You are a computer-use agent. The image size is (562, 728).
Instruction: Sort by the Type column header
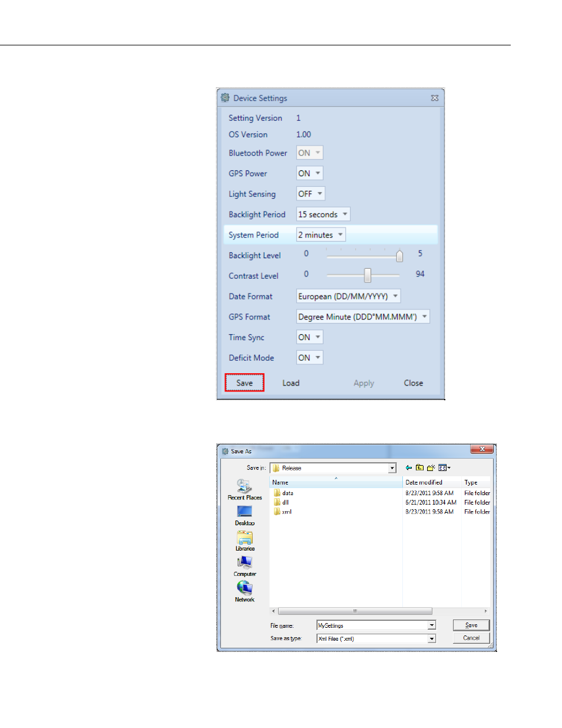(477, 482)
